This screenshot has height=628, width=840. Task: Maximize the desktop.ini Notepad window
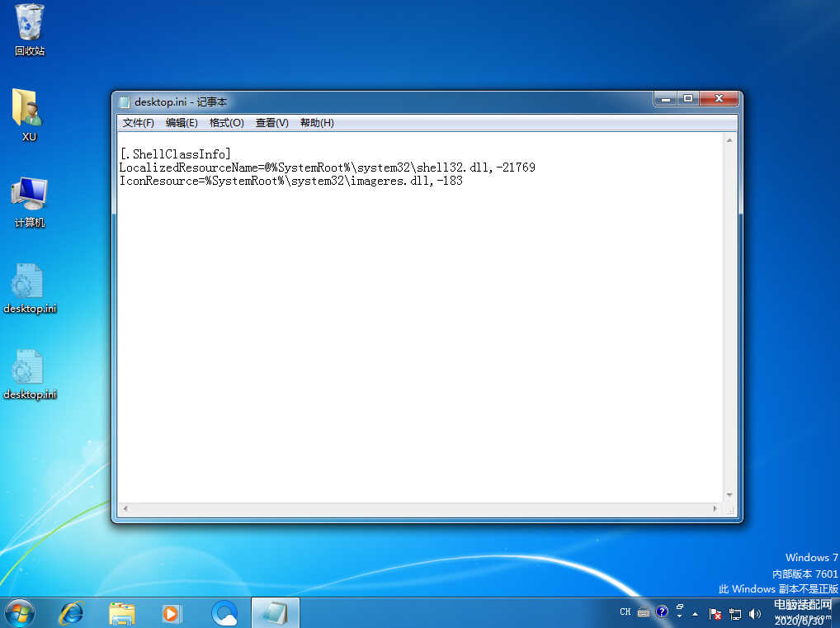688,98
